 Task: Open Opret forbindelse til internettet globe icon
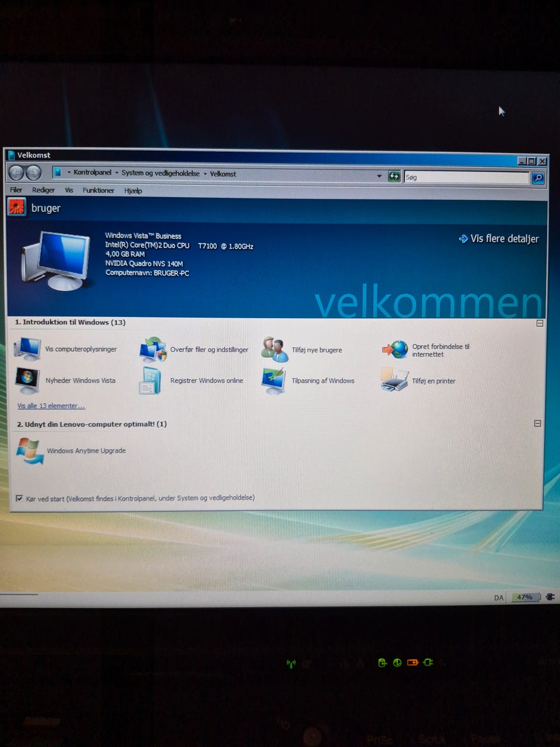pyautogui.click(x=395, y=350)
